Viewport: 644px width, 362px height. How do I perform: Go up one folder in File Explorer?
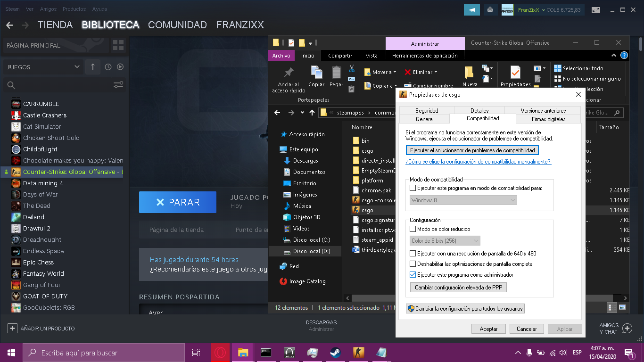[x=312, y=113]
